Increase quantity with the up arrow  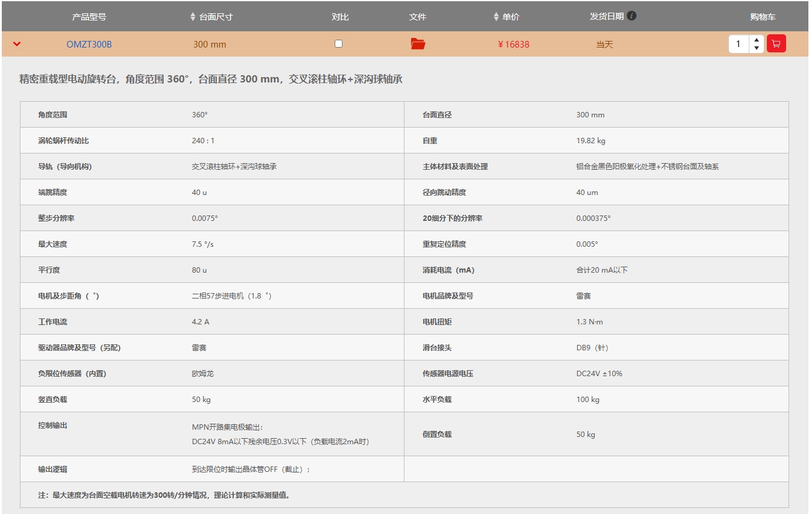[x=757, y=40]
